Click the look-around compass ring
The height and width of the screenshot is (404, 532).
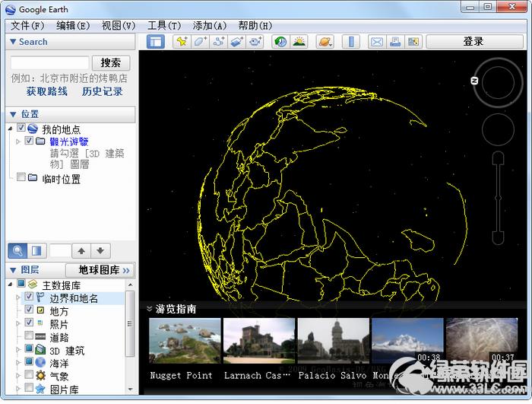tap(498, 83)
